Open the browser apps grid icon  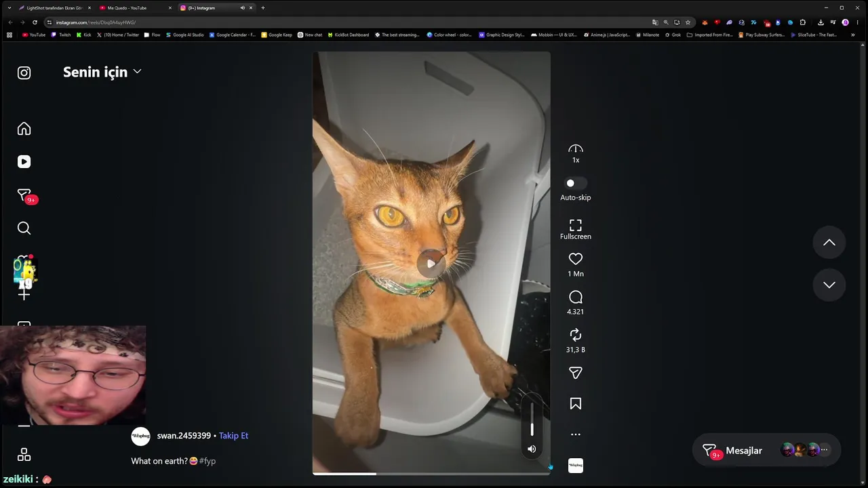(9, 35)
